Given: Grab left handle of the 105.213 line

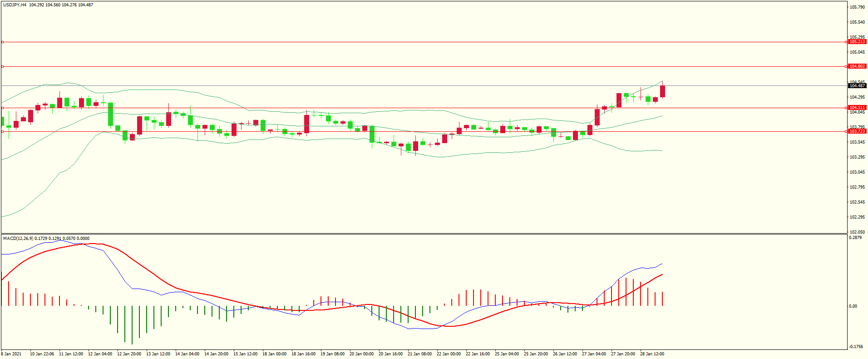Looking at the screenshot, I should [x=2, y=42].
